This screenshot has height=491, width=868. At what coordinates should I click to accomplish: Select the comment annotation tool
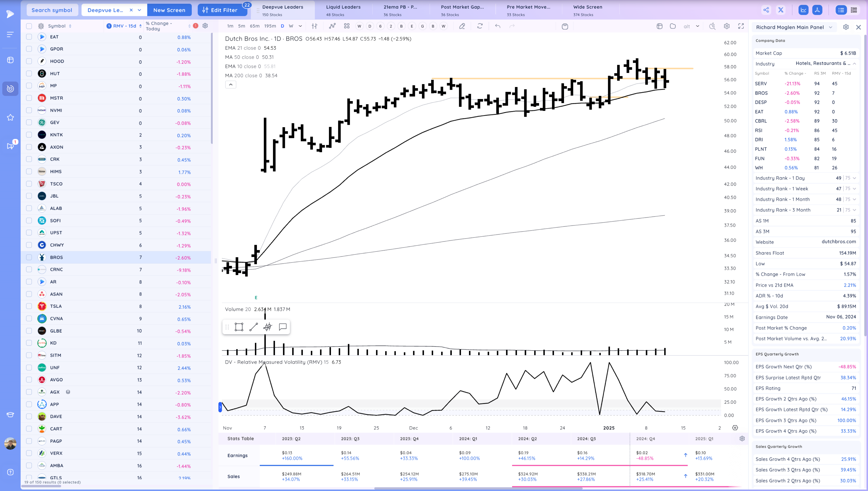click(283, 327)
